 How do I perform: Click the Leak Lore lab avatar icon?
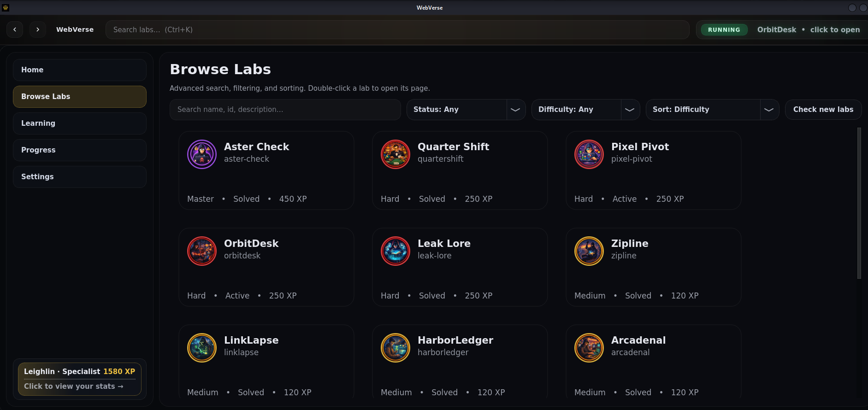click(x=396, y=251)
